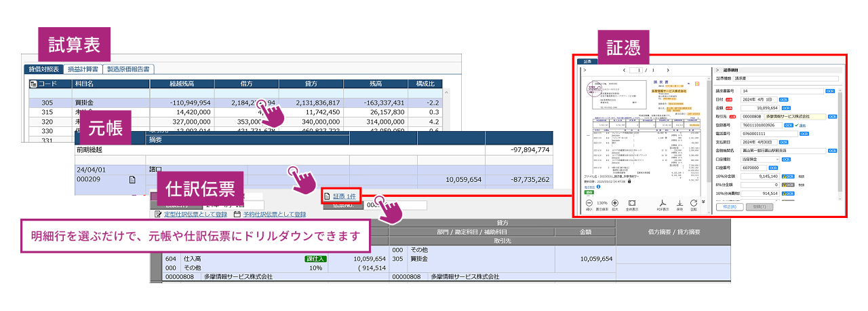Click OCR badge next to 金額 field
This screenshot has height=311, width=868.
click(x=786, y=108)
